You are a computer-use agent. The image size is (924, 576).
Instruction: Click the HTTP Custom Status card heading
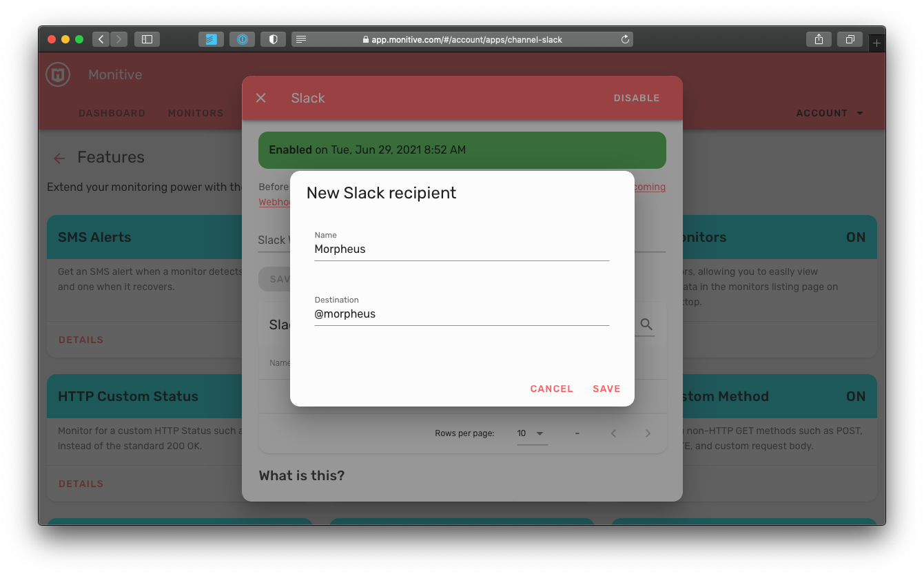pos(128,396)
